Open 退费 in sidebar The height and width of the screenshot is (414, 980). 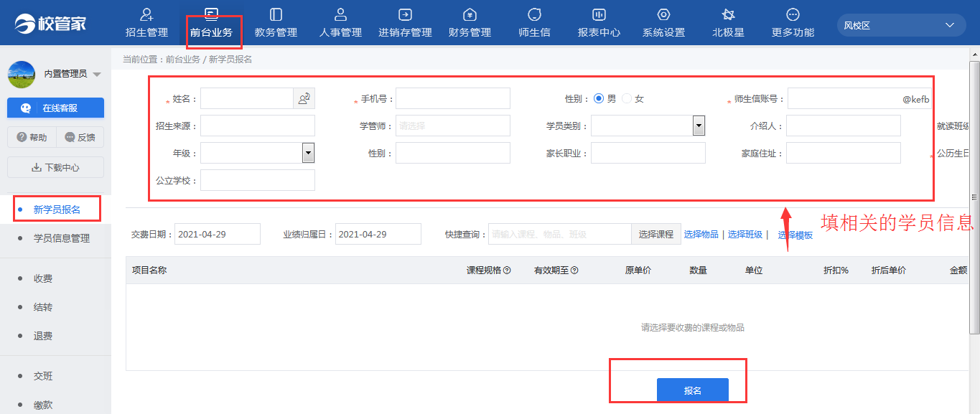[x=43, y=336]
